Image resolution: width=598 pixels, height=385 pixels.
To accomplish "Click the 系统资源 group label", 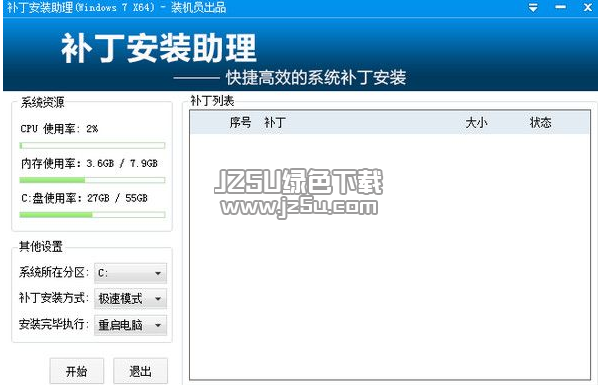I will 42,102.
